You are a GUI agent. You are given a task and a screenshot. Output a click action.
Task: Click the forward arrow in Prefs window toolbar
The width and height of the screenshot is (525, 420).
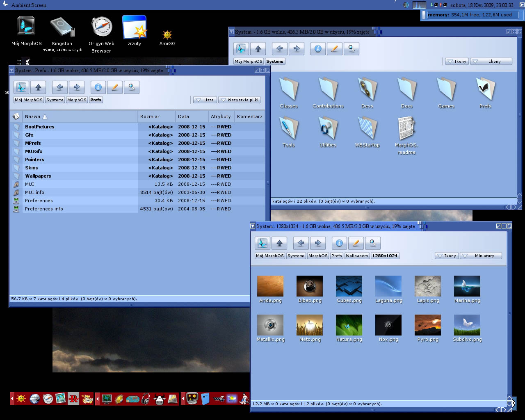click(x=77, y=87)
